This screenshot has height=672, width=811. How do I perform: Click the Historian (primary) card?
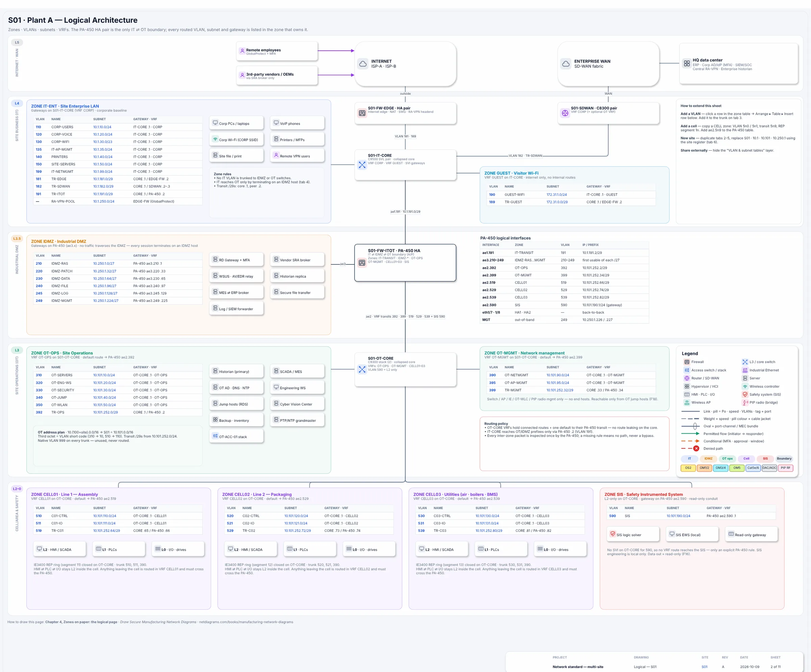point(236,371)
